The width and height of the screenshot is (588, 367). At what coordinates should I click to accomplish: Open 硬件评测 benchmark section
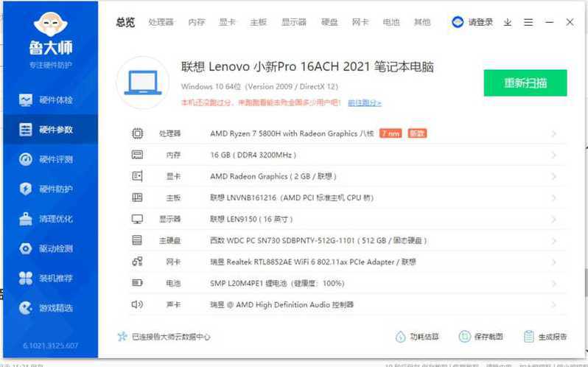click(x=51, y=159)
